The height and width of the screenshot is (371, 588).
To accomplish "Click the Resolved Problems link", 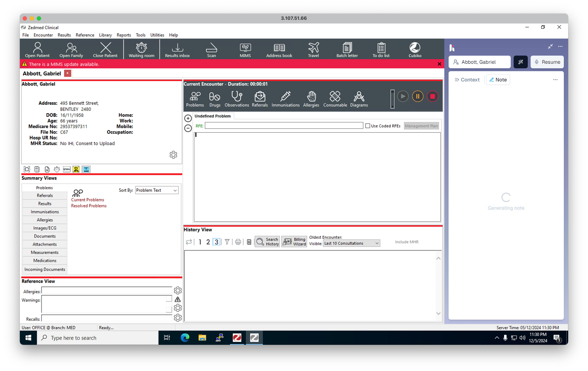I will pos(89,206).
